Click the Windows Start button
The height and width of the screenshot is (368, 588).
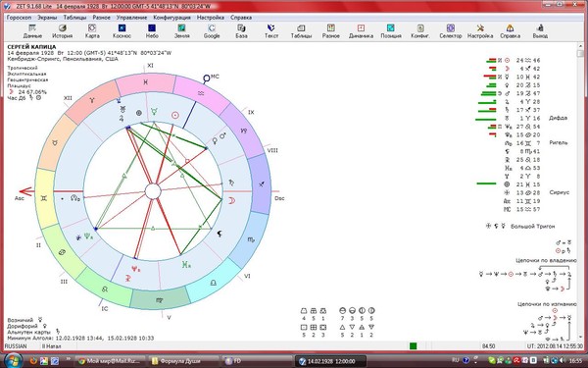point(12,361)
